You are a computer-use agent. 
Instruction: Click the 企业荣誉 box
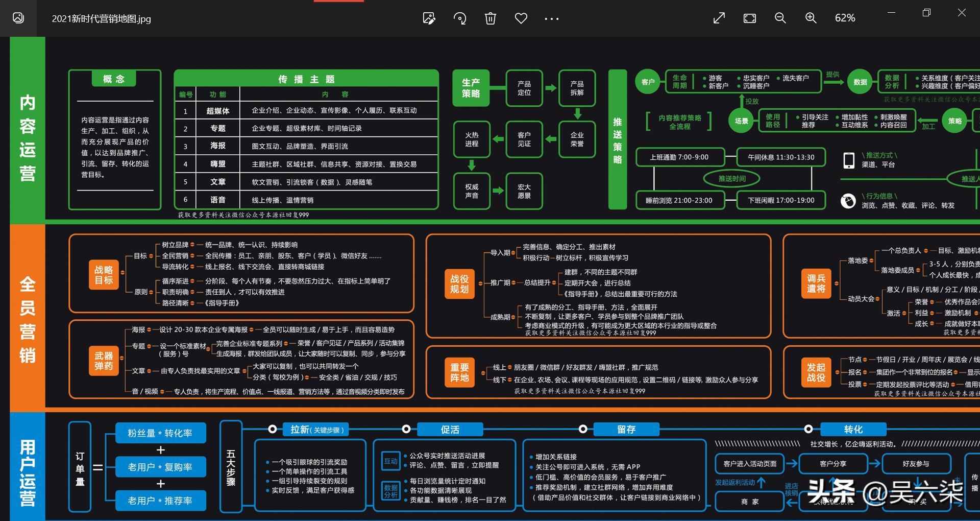click(577, 139)
